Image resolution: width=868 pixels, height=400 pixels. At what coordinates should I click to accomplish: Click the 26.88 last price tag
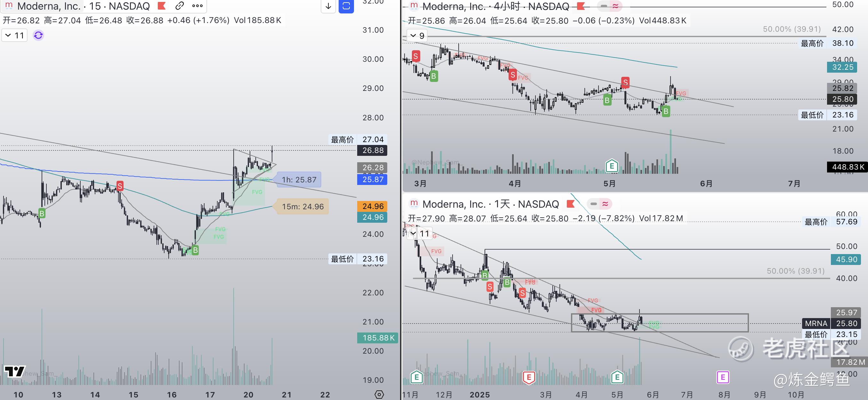372,150
